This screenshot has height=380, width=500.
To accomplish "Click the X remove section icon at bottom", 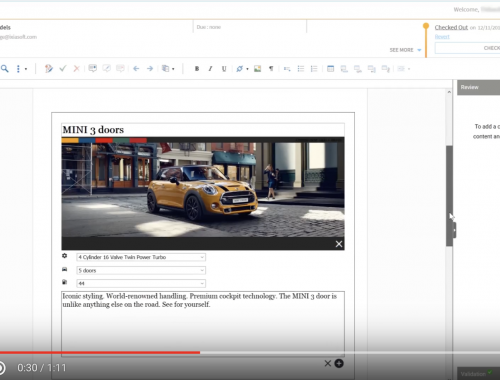I will (328, 363).
